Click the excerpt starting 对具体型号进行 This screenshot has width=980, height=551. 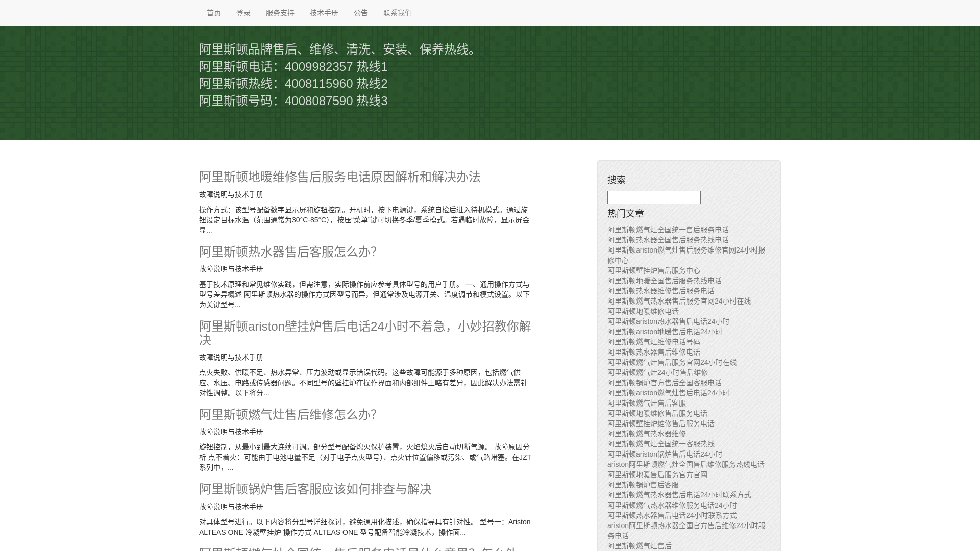point(365,527)
